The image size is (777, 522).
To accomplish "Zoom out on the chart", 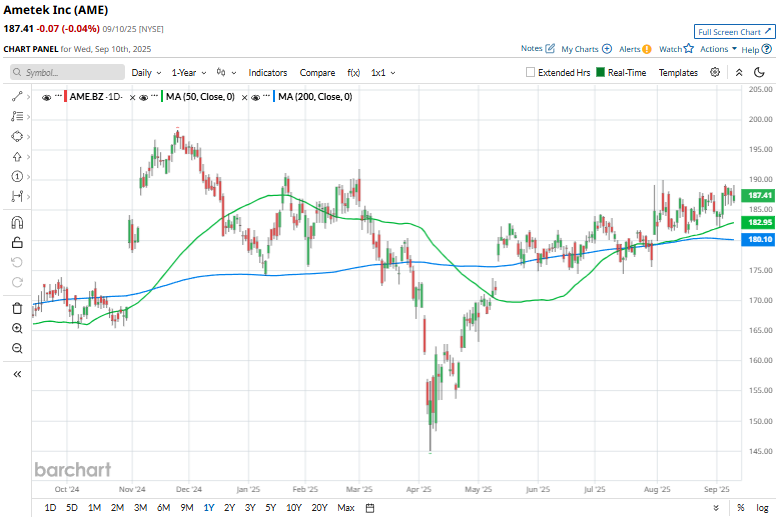I will pyautogui.click(x=17, y=348).
